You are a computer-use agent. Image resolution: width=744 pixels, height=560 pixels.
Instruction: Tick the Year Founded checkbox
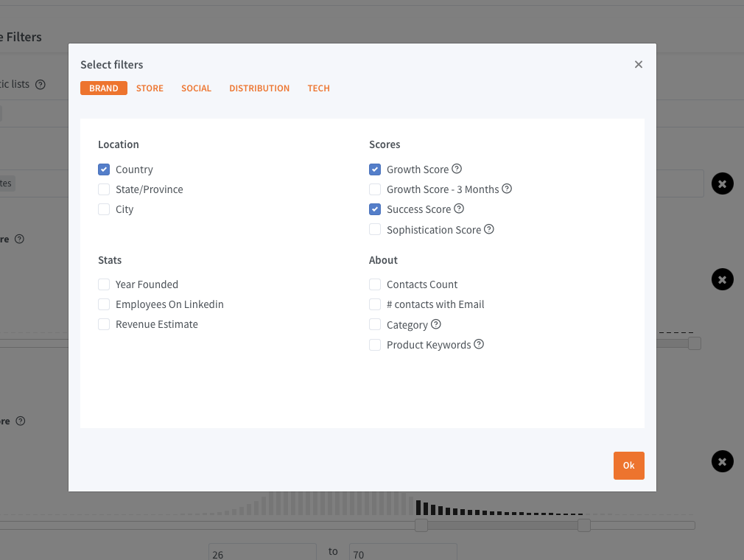pyautogui.click(x=104, y=284)
